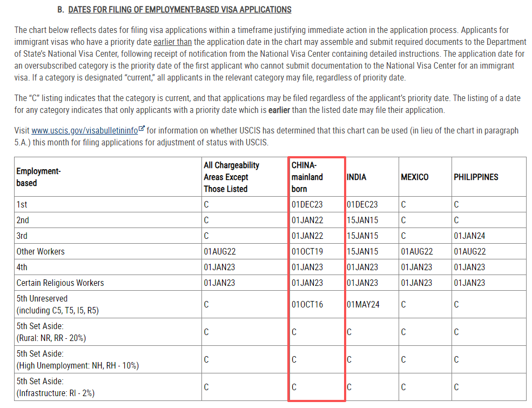532x408 pixels.
Task: Select Philippines Other Workers date 01AUG22
Action: [x=470, y=251]
